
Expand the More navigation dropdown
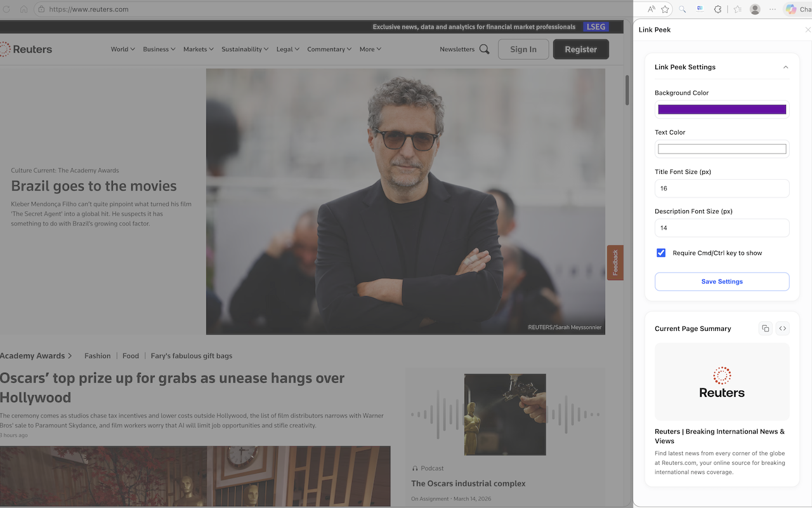pos(370,49)
